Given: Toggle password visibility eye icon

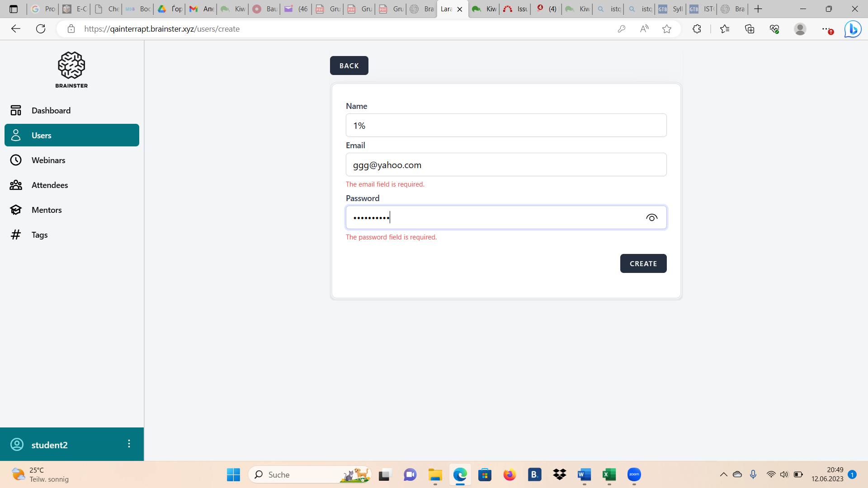Looking at the screenshot, I should click(651, 218).
